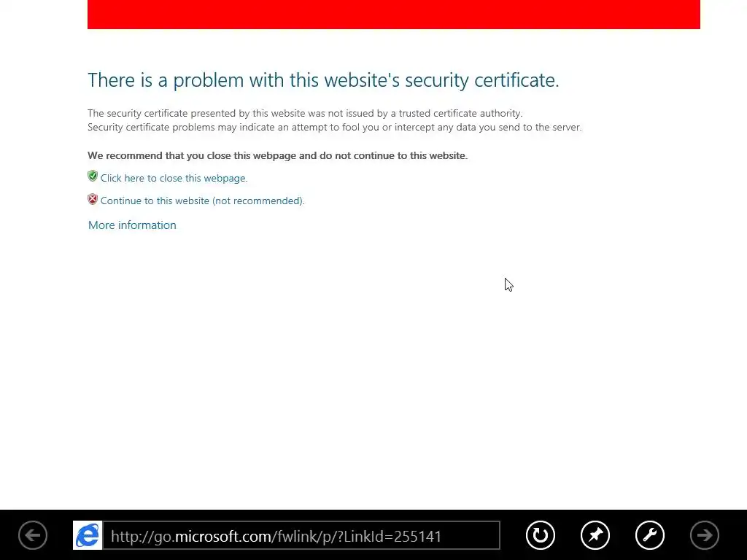The image size is (747, 560).
Task: Click the bold 'We recommend that you close' text
Action: [277, 156]
